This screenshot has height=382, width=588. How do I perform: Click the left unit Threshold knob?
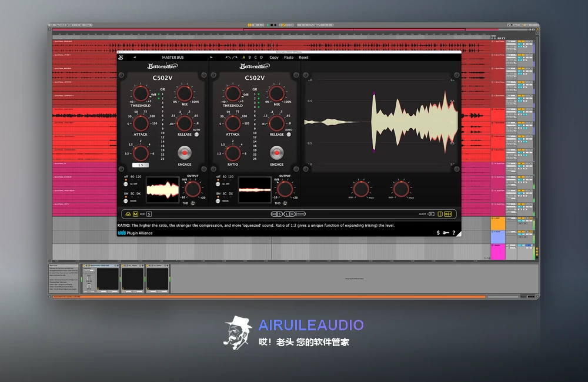point(141,93)
